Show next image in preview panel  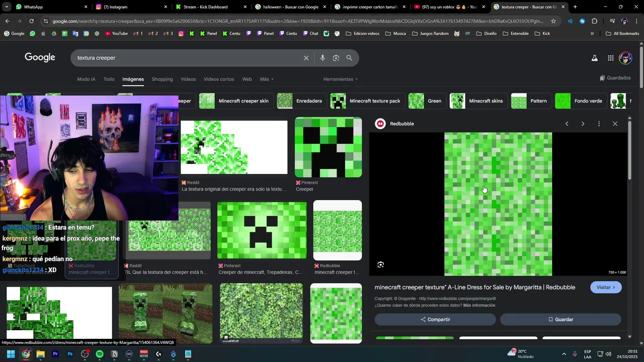[583, 124]
